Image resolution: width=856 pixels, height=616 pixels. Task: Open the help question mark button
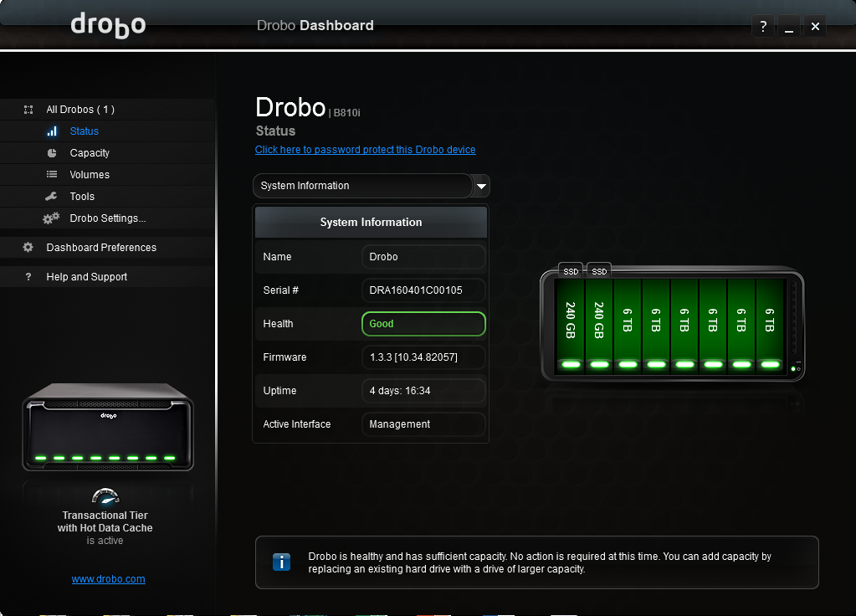[x=763, y=26]
